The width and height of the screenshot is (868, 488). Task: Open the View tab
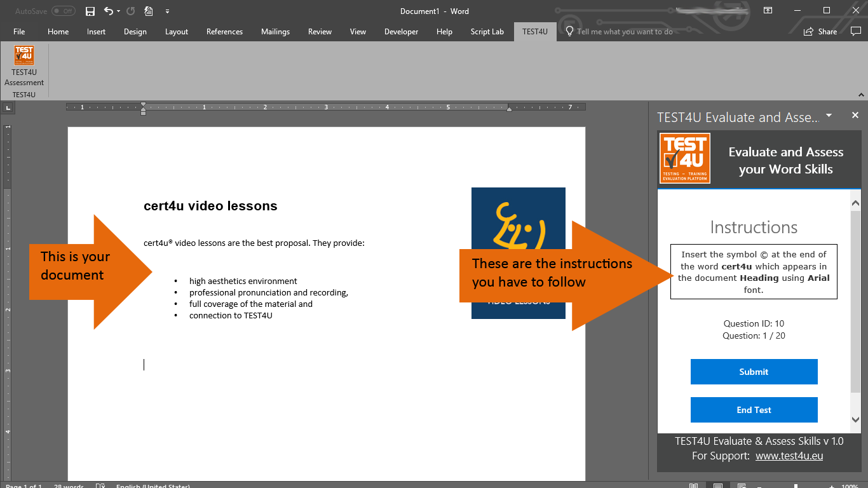coord(358,32)
